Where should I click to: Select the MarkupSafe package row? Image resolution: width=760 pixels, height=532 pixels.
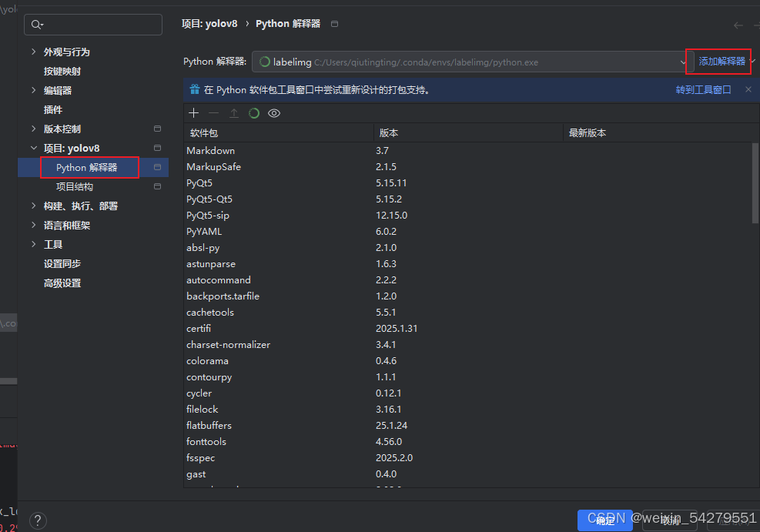467,166
